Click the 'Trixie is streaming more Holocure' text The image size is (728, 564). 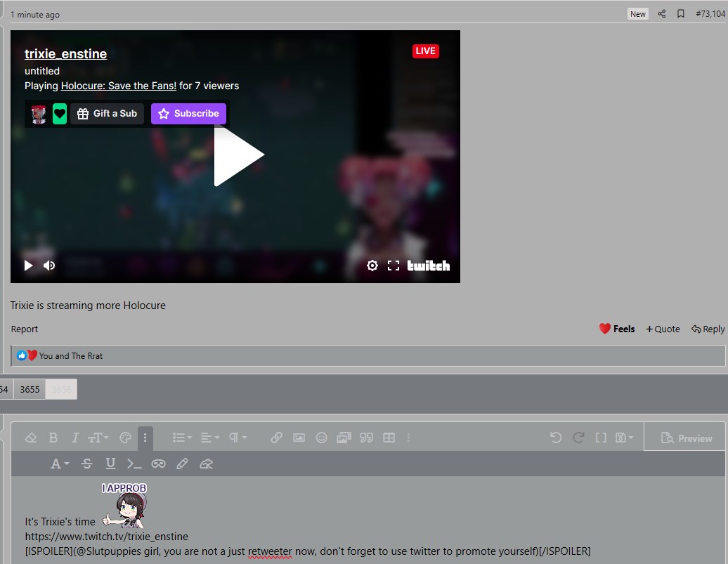[88, 306]
